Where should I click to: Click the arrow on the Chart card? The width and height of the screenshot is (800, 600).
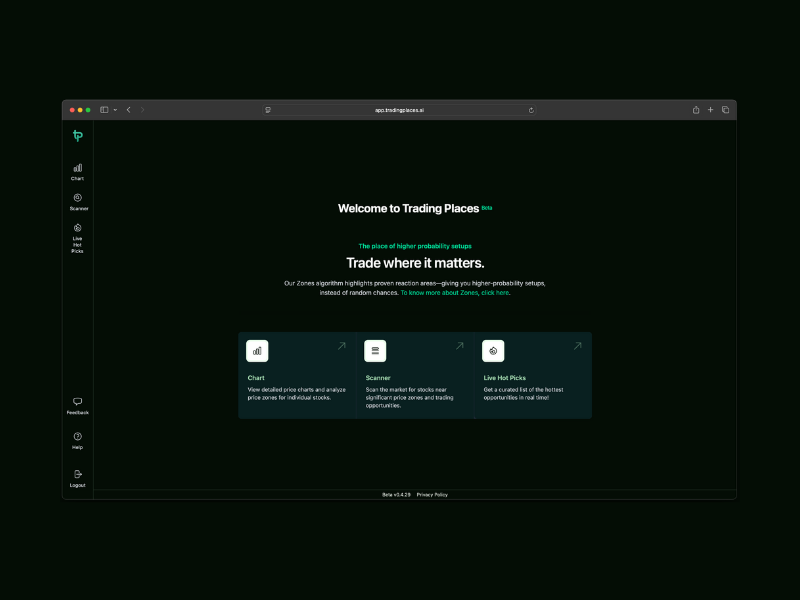tap(341, 346)
